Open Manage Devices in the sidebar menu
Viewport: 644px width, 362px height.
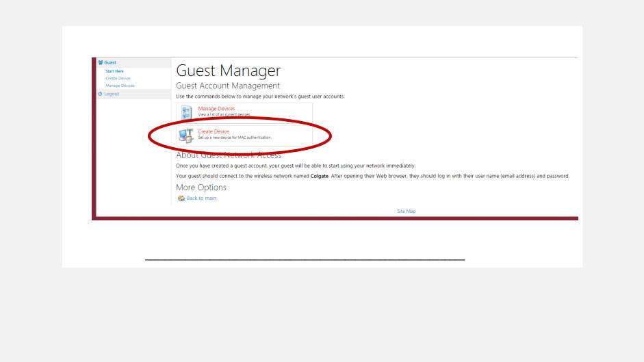click(119, 86)
